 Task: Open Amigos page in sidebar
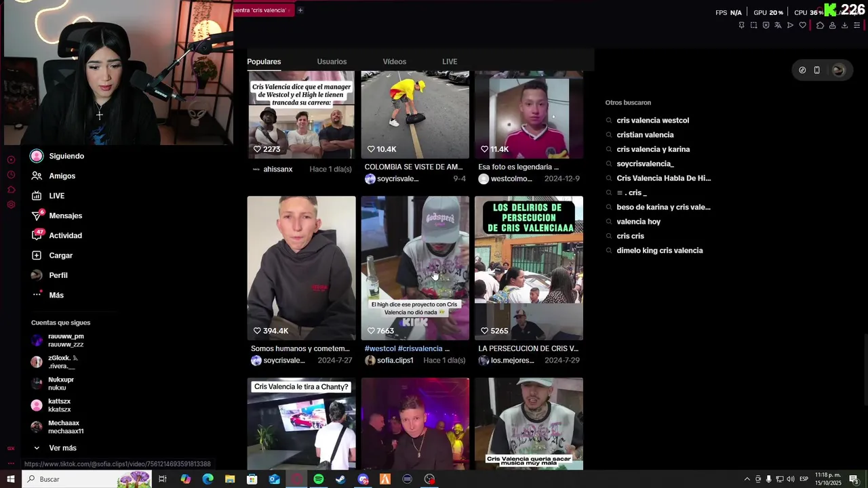point(54,176)
